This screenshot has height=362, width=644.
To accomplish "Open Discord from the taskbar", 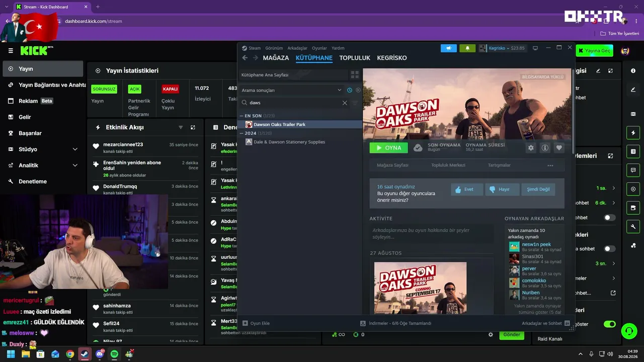I will click(x=100, y=354).
